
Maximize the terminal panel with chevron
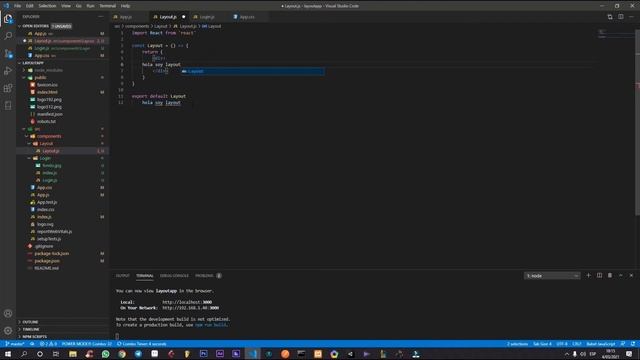click(621, 276)
